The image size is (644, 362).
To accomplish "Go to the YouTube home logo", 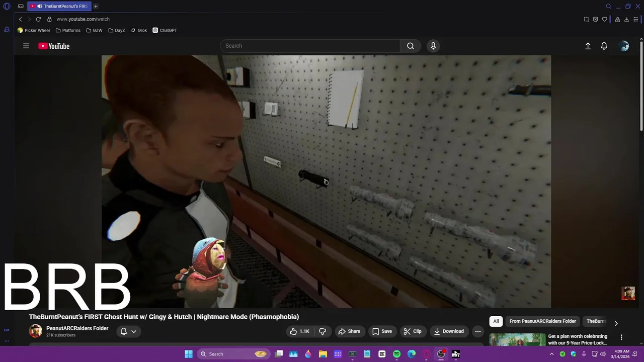I will [x=54, y=46].
